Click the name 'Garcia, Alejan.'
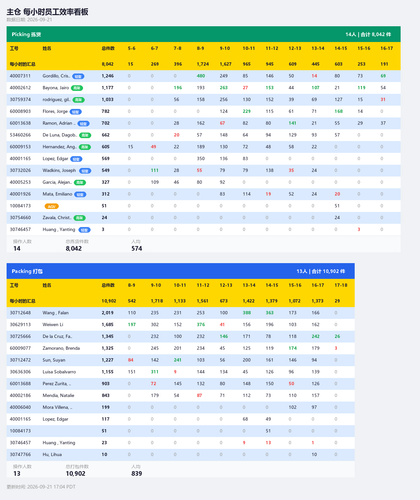This screenshot has width=420, height=500. [x=57, y=182]
